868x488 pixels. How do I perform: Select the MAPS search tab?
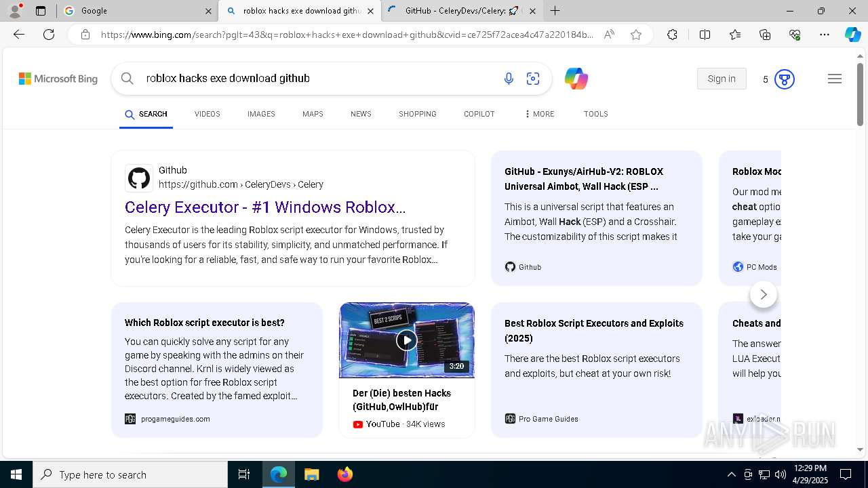coord(313,114)
